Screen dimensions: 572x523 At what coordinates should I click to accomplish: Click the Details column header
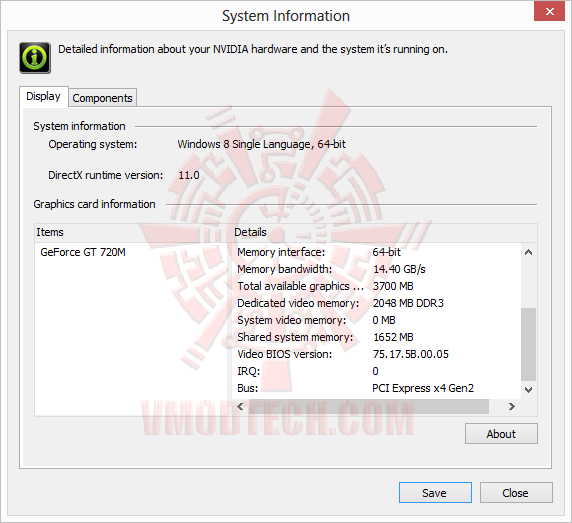point(384,232)
